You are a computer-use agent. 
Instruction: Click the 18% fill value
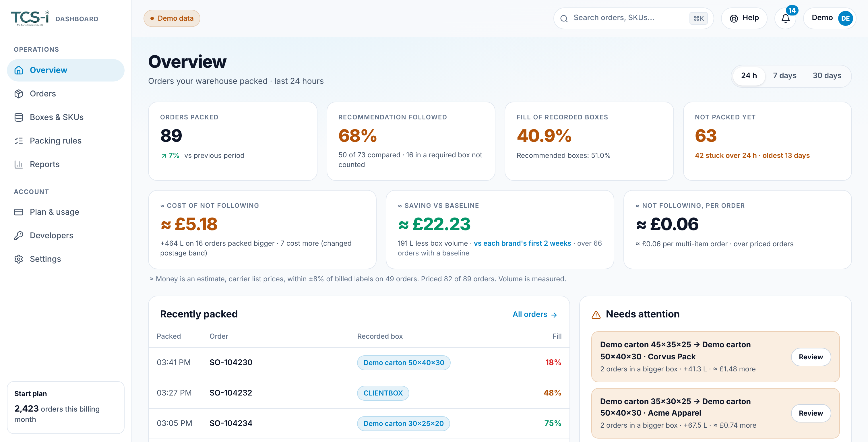pyautogui.click(x=553, y=362)
